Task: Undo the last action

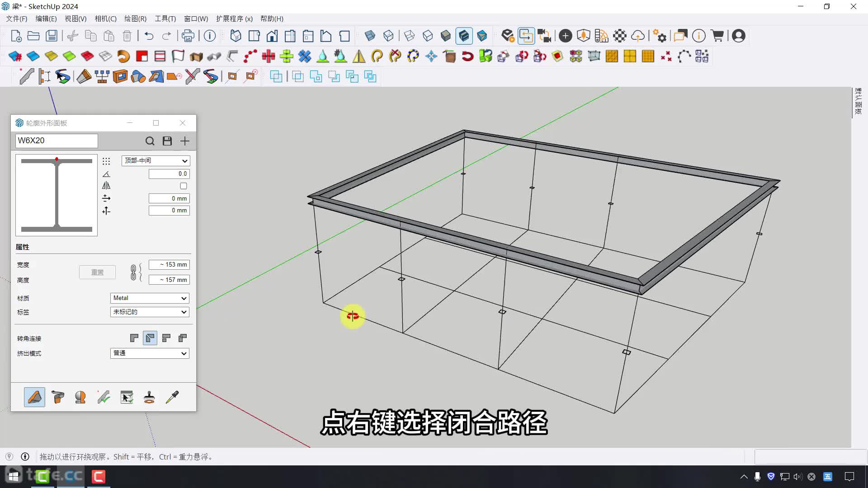Action: (149, 36)
